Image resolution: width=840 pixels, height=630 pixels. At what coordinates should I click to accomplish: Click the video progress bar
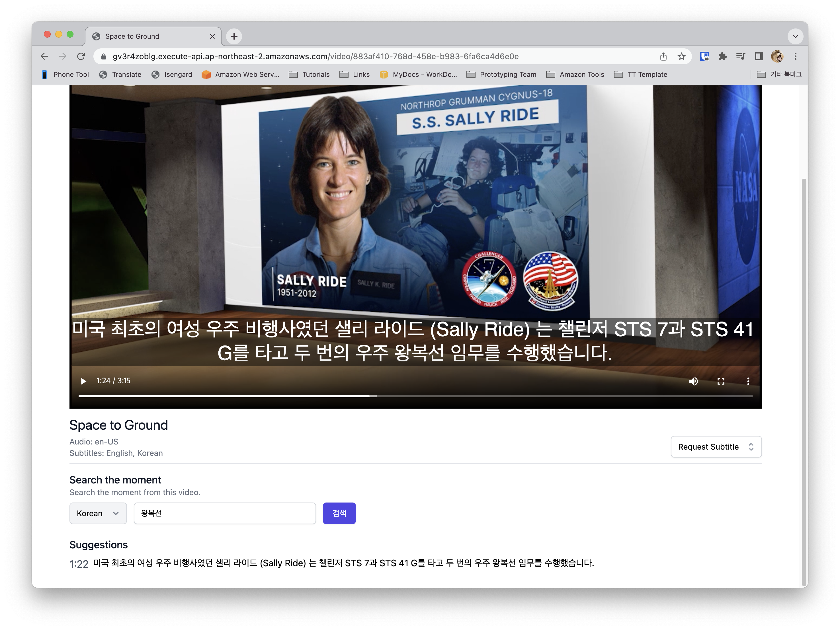click(x=415, y=396)
